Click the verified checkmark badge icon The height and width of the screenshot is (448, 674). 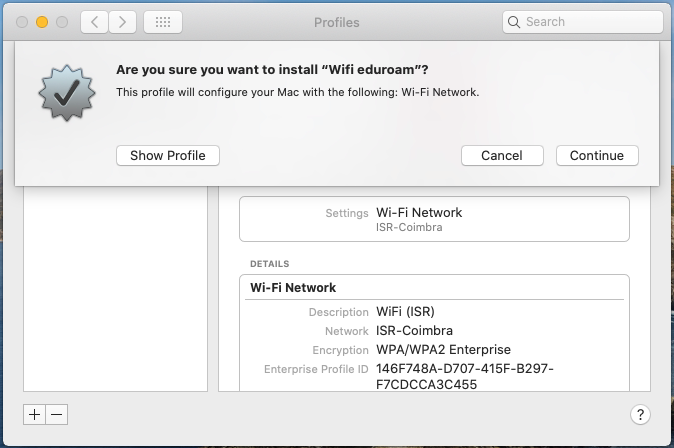coord(67,93)
